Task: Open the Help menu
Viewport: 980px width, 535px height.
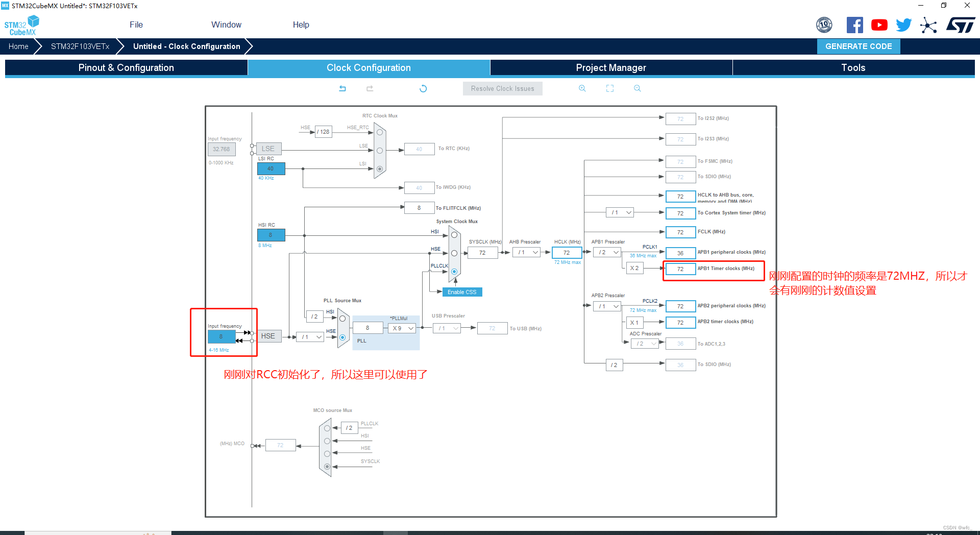Action: [301, 25]
